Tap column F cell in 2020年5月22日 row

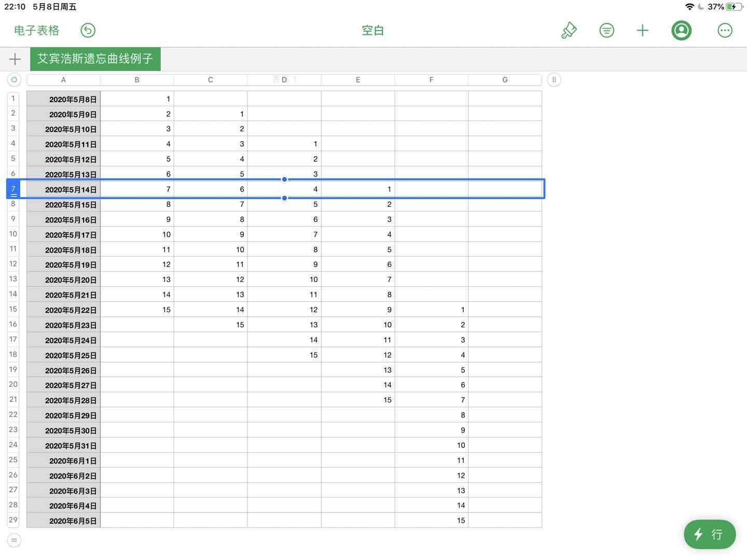[x=432, y=310]
